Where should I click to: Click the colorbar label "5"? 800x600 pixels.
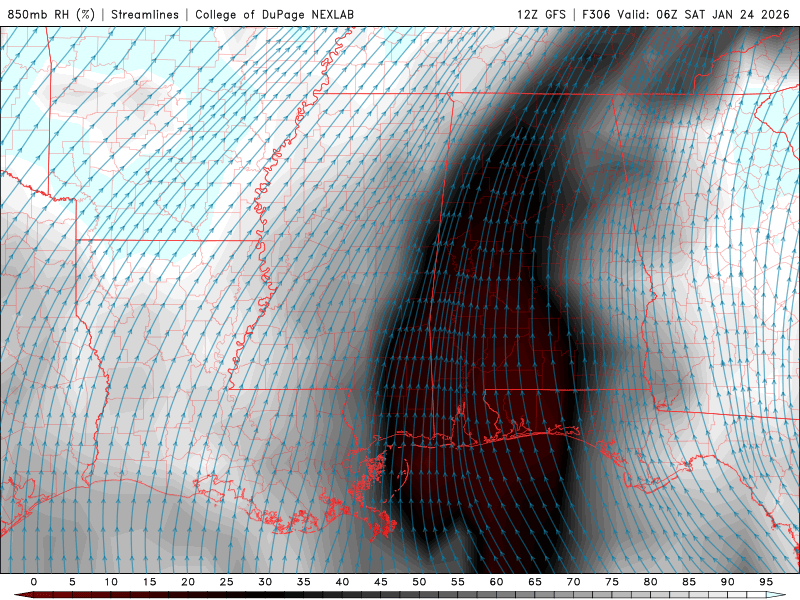[72, 582]
